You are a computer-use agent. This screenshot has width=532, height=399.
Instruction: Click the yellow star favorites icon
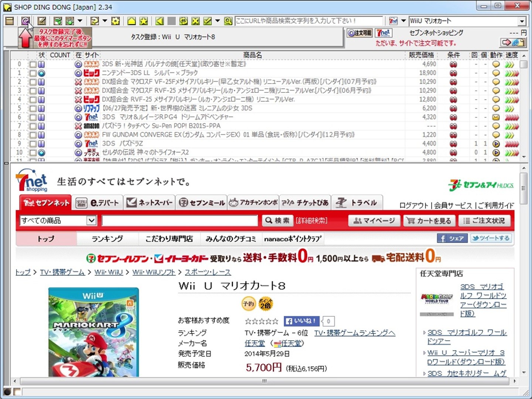pos(144,21)
